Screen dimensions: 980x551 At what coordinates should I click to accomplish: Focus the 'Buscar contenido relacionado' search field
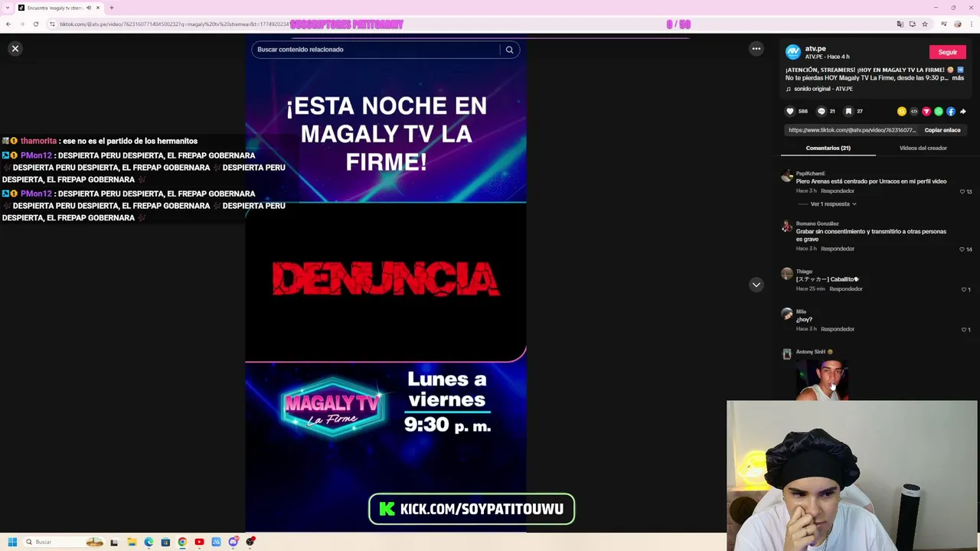tap(377, 50)
